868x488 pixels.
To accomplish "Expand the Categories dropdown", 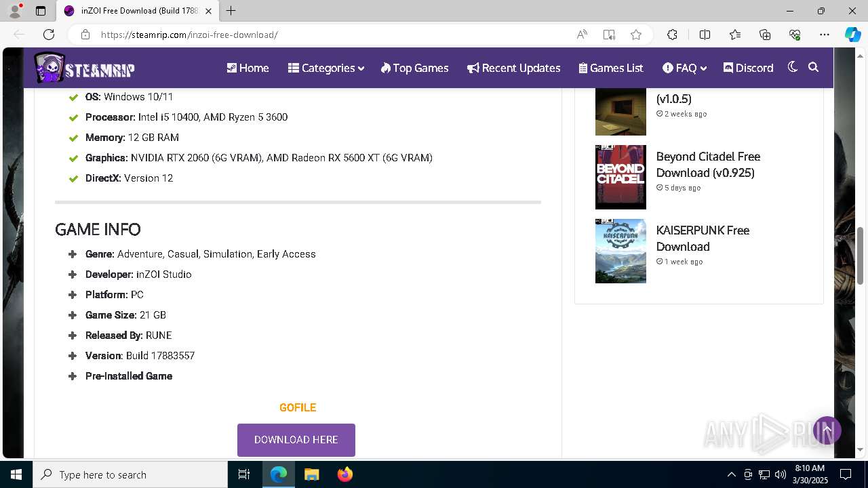I will 326,68.
